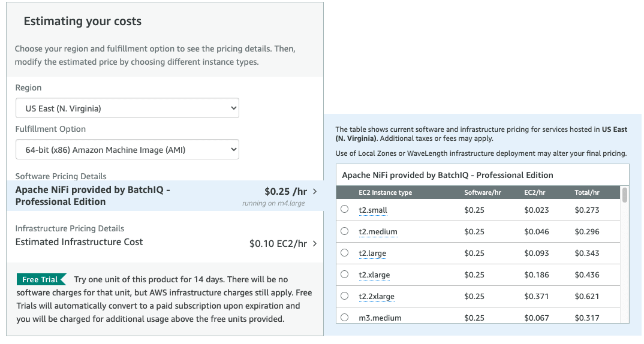
Task: Click the Software Pricing Details label
Action: coord(61,176)
